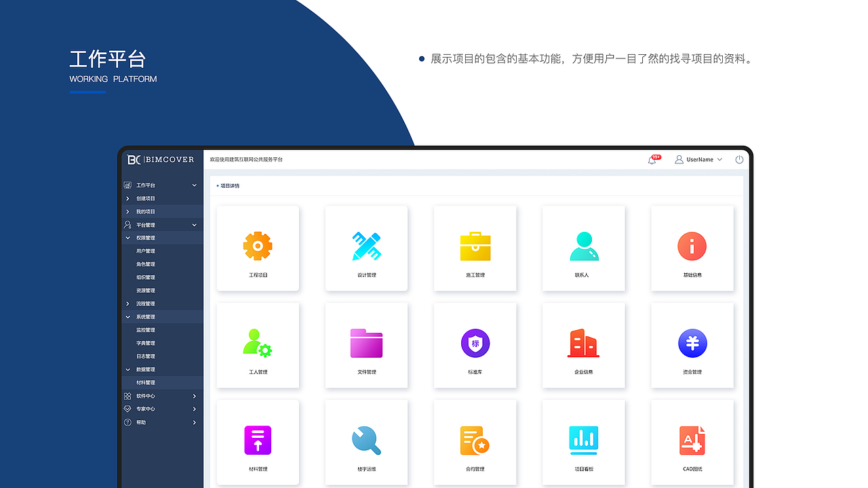Open the 资金管理 yen icon

(x=692, y=344)
